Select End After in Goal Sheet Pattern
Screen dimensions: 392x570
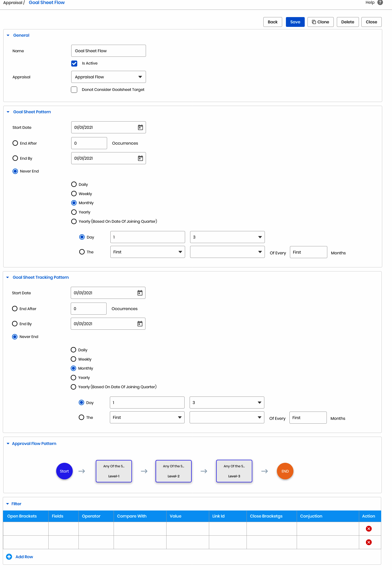click(x=15, y=143)
